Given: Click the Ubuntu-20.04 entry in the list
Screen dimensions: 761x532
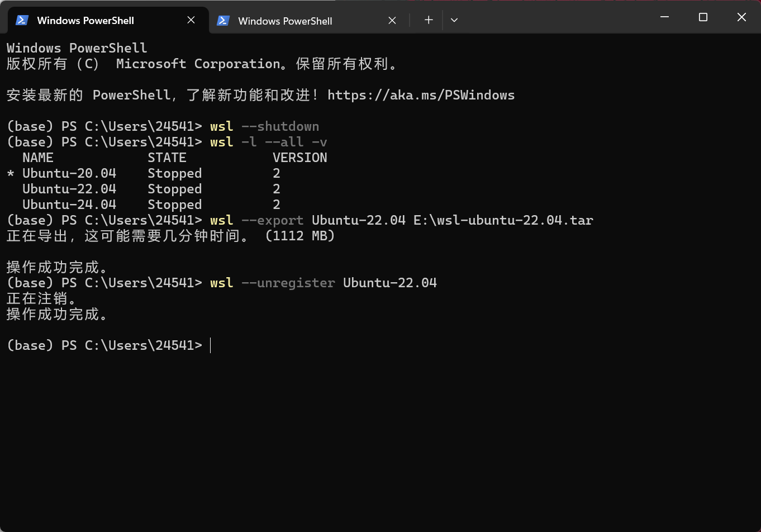Looking at the screenshot, I should point(69,173).
